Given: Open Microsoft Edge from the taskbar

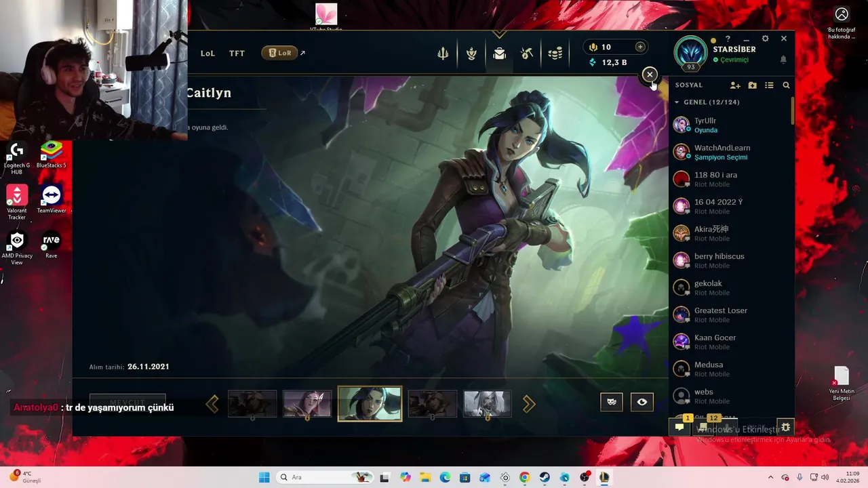Looking at the screenshot, I should pos(445,477).
